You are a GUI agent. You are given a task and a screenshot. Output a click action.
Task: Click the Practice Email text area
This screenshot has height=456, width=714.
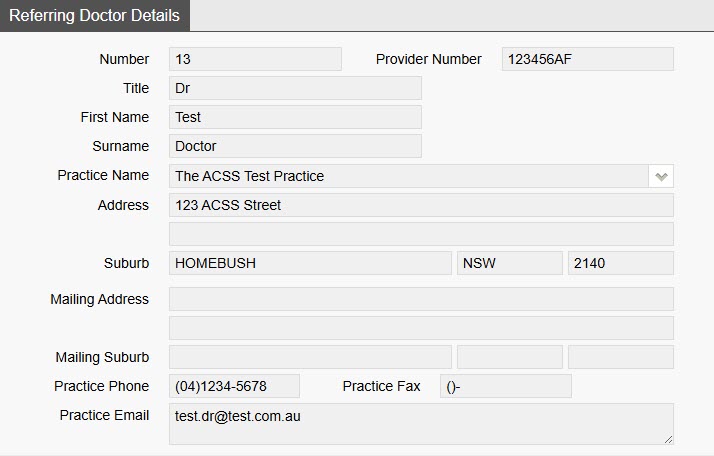pyautogui.click(x=421, y=424)
